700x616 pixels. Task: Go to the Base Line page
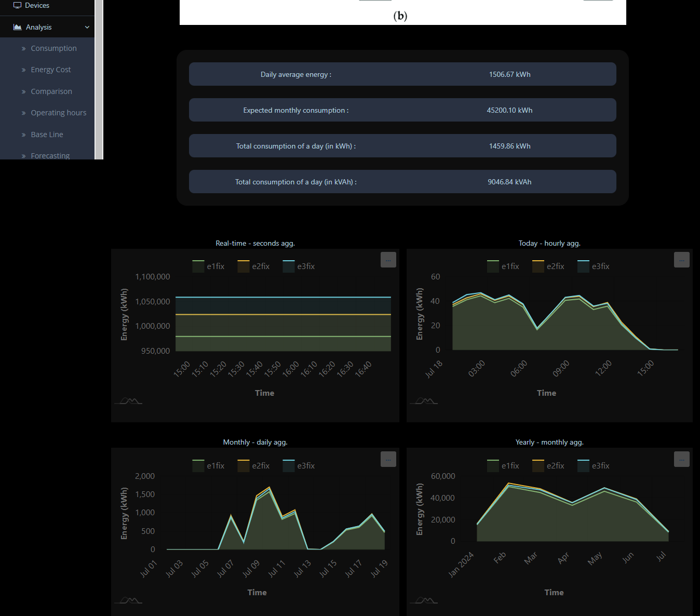[x=47, y=135]
